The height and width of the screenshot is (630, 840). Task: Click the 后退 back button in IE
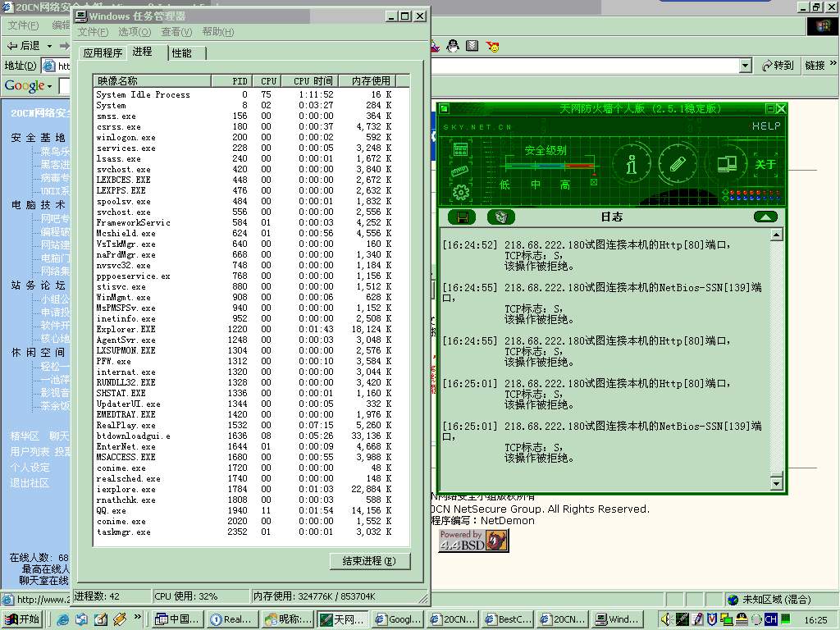click(24, 46)
